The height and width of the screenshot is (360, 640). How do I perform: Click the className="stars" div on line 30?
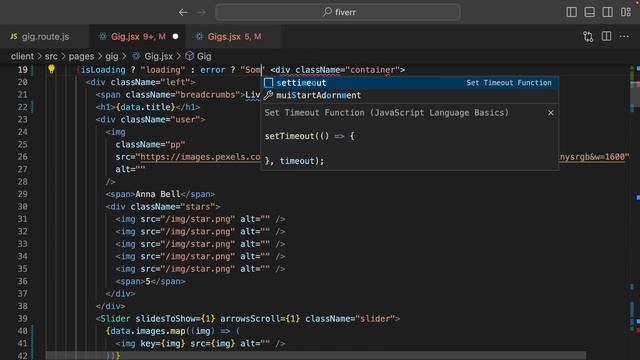pyautogui.click(x=163, y=207)
